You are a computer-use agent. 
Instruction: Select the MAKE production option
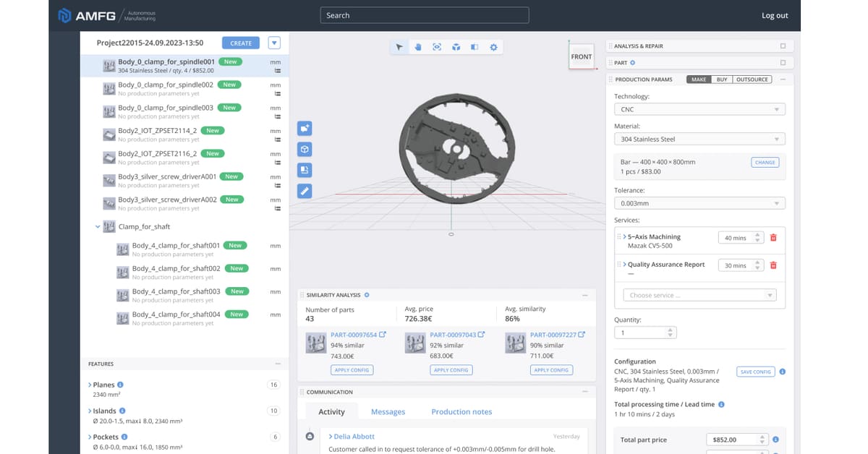[x=699, y=80]
